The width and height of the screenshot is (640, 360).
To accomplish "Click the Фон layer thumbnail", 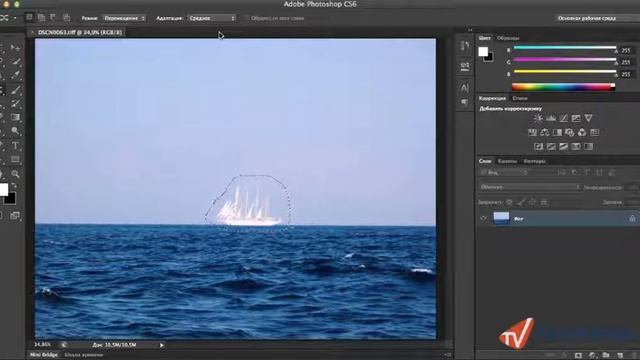I will click(501, 218).
